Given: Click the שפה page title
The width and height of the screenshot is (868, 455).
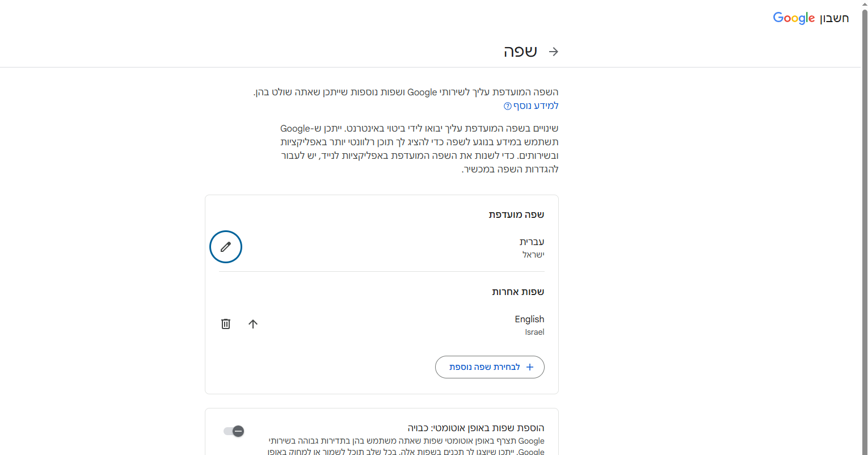Looking at the screenshot, I should click(x=520, y=52).
